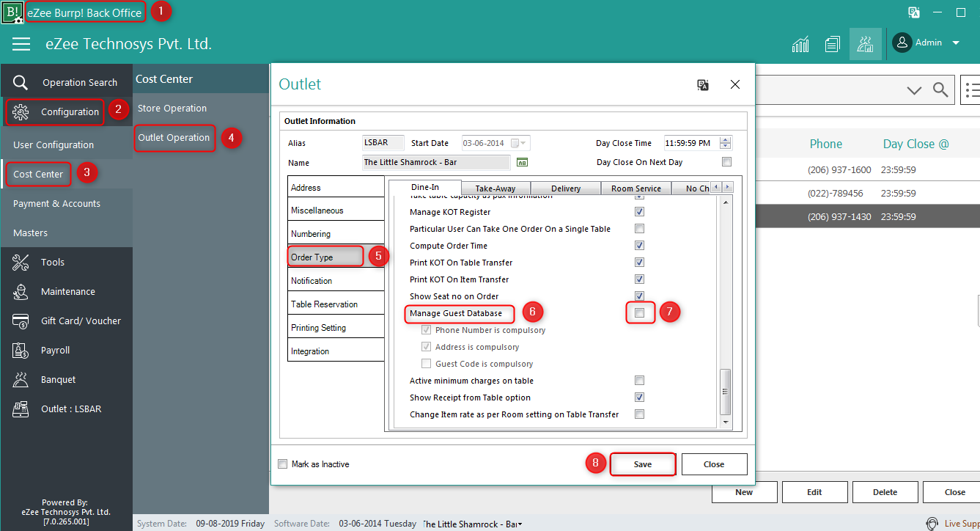Screen dimensions: 980x531
Task: Click the Live Support headset icon
Action: (x=932, y=524)
